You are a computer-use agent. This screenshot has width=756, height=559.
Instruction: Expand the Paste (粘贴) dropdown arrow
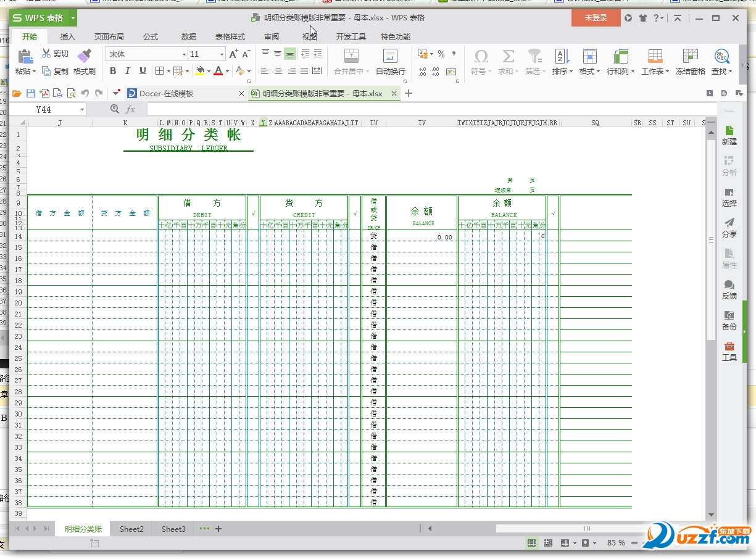click(x=35, y=72)
